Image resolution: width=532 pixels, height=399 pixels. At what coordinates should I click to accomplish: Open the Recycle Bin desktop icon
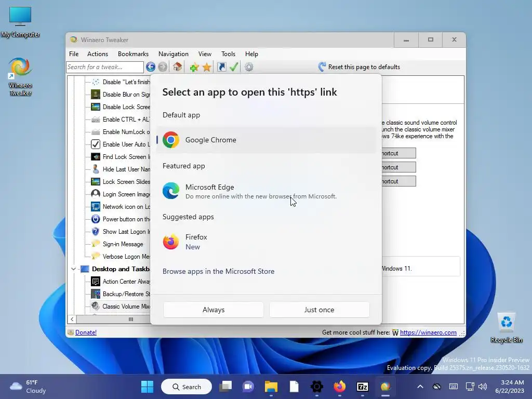506,328
